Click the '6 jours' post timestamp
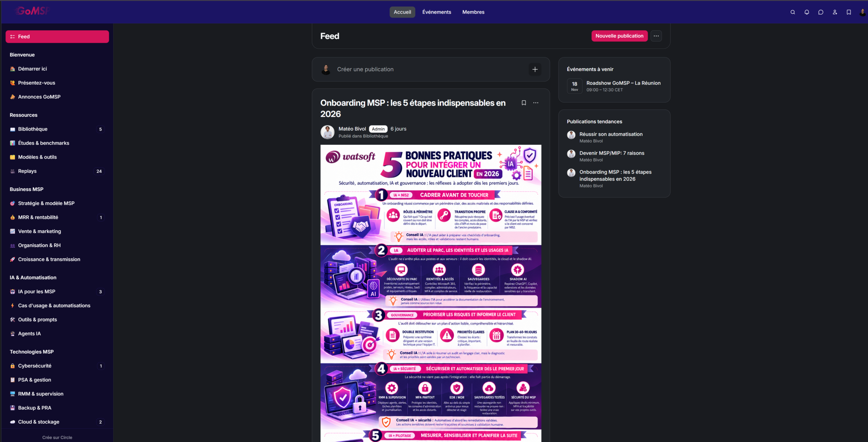The width and height of the screenshot is (868, 442). [398, 129]
